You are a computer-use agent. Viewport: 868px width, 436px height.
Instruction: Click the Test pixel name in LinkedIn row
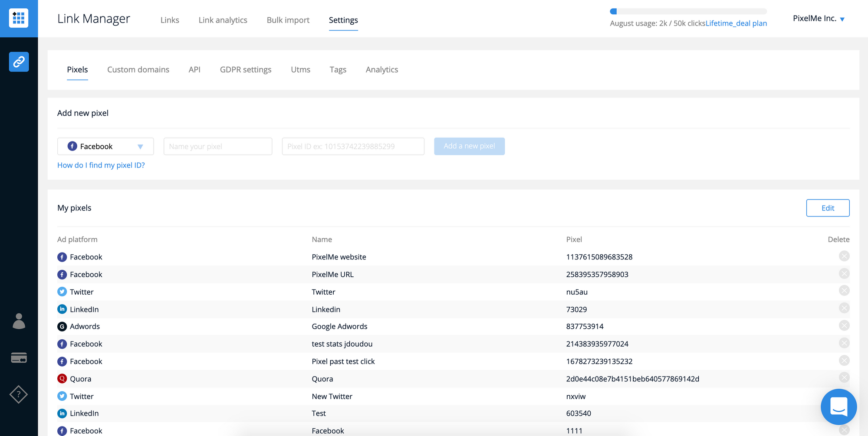[x=319, y=413]
